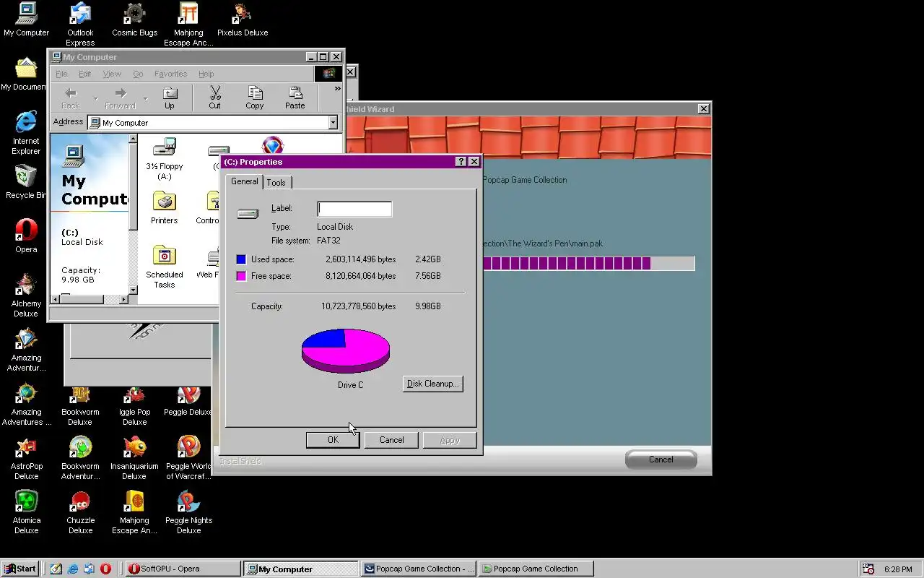Open the View menu in My Computer
Screen dimensions: 924x578
(112, 74)
